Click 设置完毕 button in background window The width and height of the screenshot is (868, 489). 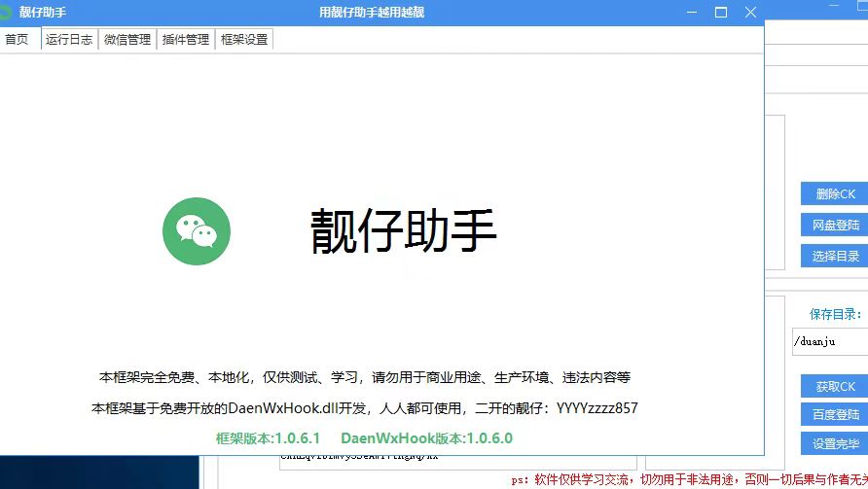[834, 443]
